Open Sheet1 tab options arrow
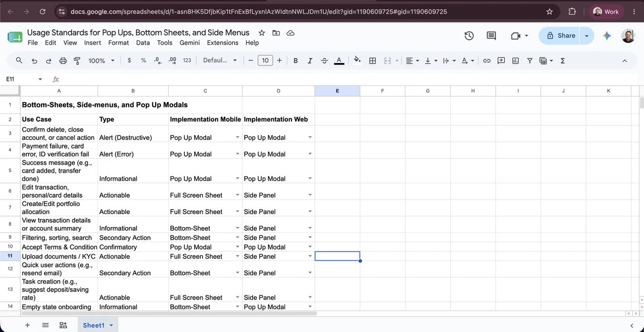The image size is (644, 332). coord(111,325)
